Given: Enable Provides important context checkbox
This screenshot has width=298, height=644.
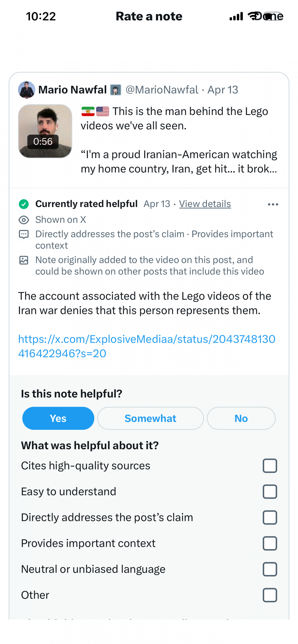Looking at the screenshot, I should [270, 543].
